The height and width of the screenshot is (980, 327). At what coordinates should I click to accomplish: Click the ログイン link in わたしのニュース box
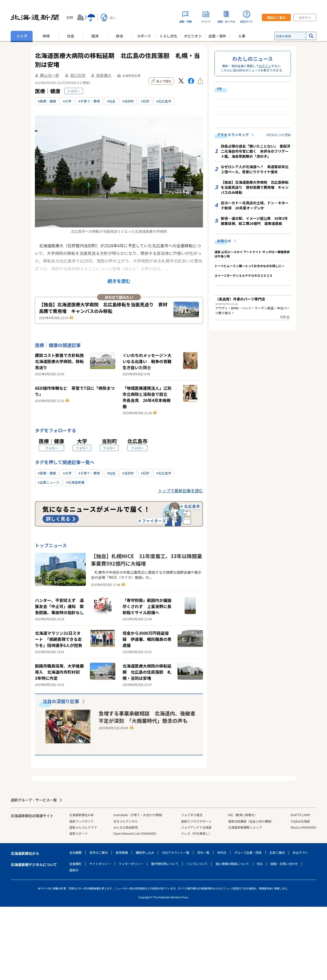coord(265,66)
